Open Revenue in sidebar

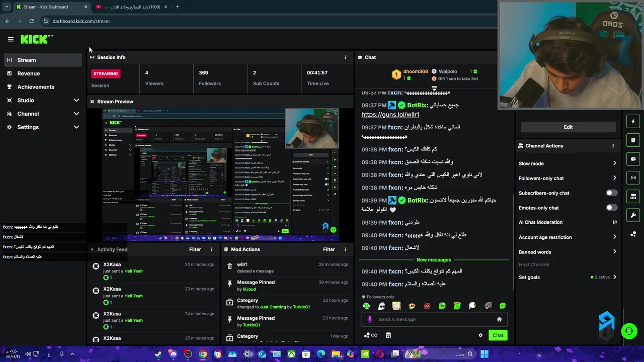point(43,73)
